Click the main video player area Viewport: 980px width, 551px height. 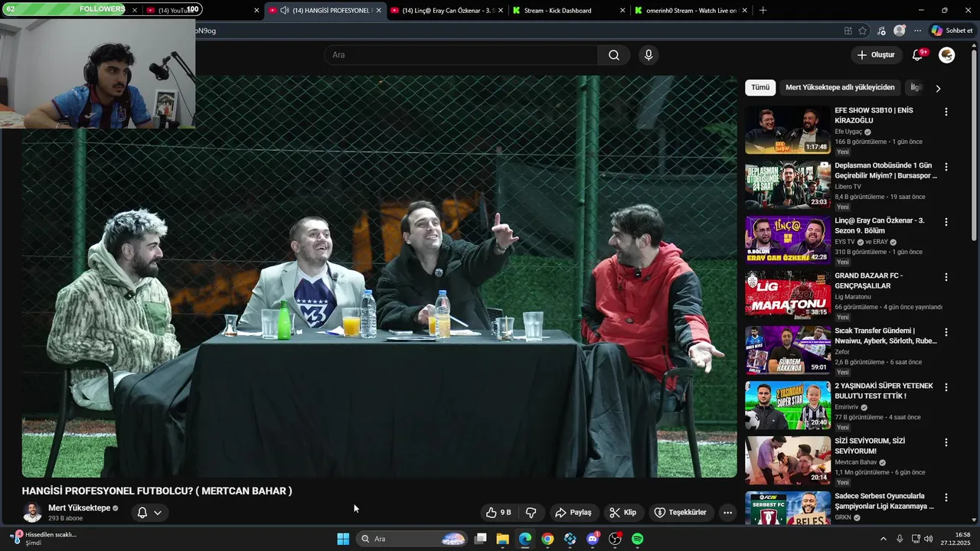pyautogui.click(x=379, y=276)
